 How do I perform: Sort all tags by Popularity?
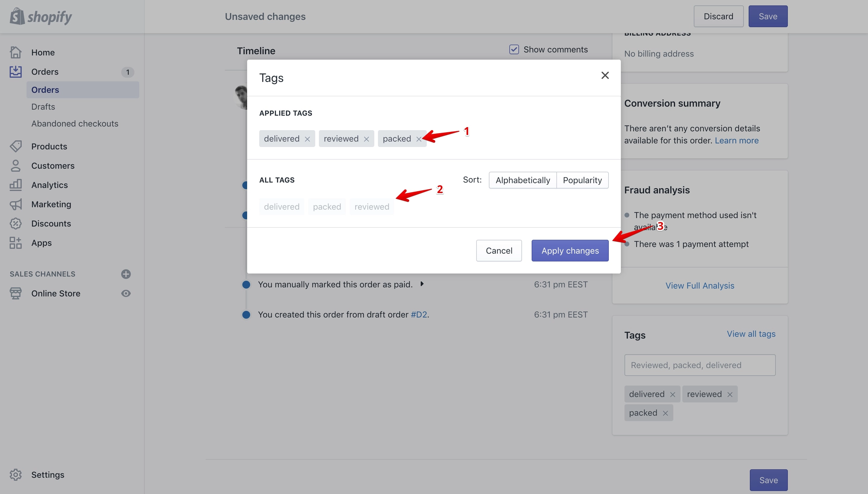(x=583, y=180)
